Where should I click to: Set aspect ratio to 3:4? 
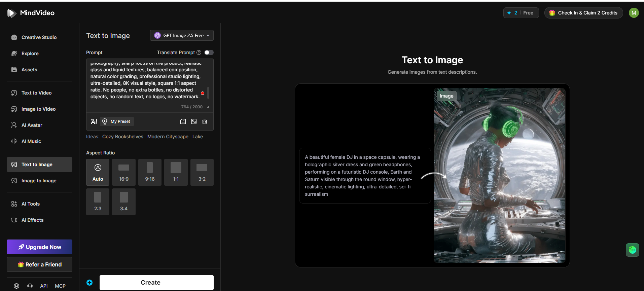coord(124,202)
